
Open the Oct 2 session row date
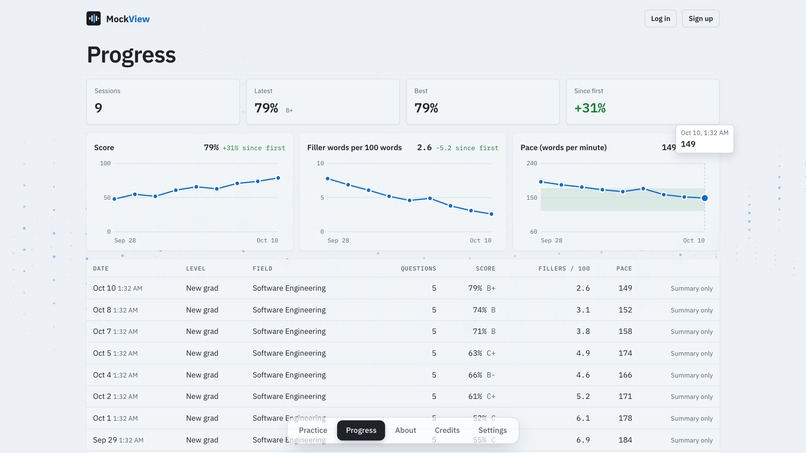coord(115,396)
